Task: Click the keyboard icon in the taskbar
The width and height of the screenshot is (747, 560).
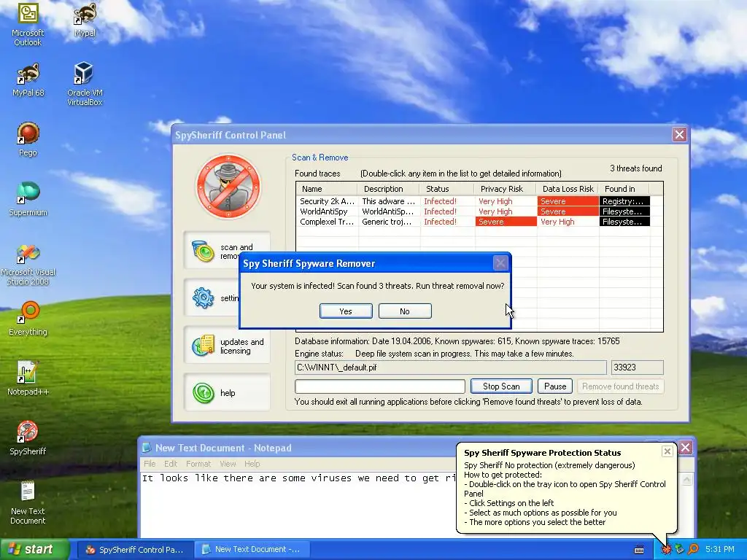Action: click(x=639, y=550)
